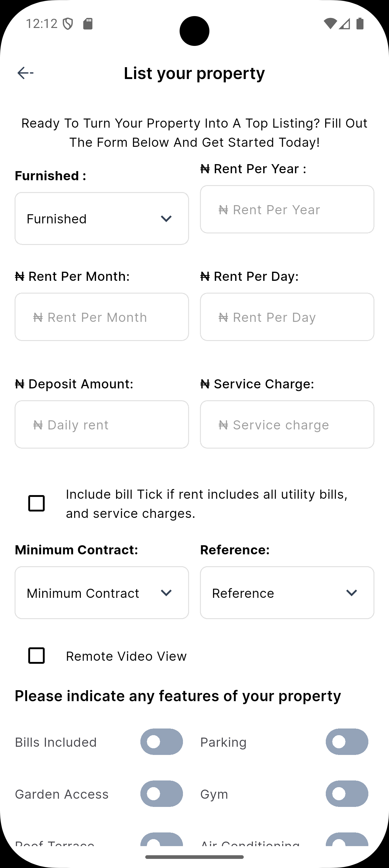389x868 pixels.
Task: Enable the Gym feature toggle
Action: 346,794
